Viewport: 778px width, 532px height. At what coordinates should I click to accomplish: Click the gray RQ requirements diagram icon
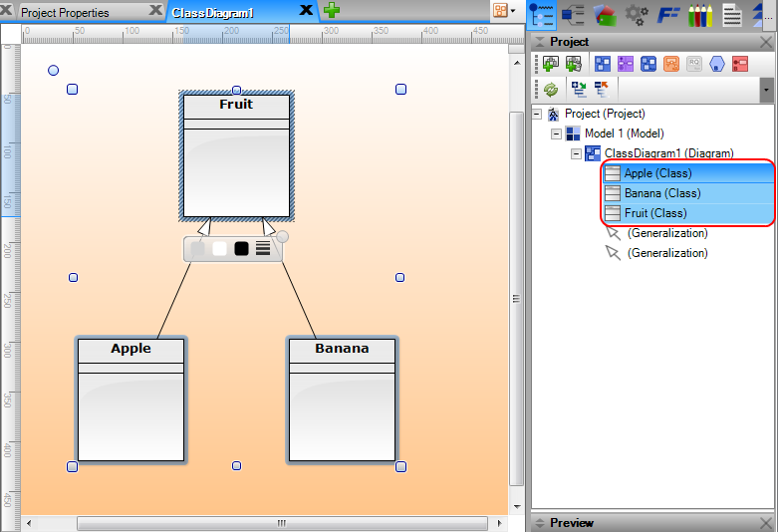click(x=694, y=64)
